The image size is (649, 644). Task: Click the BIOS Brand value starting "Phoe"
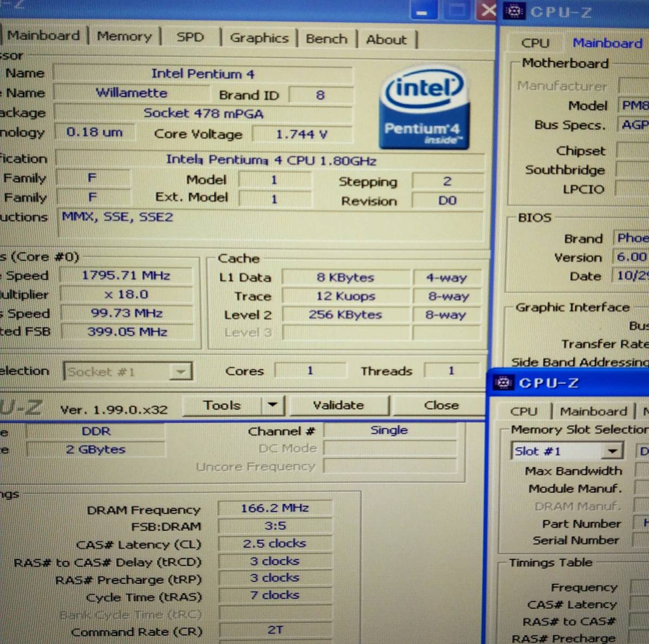pos(631,238)
